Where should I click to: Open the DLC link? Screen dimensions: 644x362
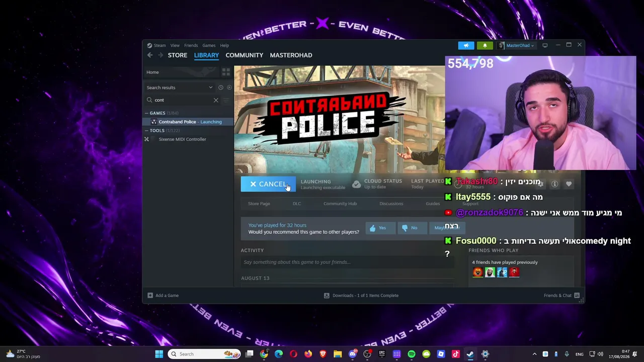click(x=297, y=204)
